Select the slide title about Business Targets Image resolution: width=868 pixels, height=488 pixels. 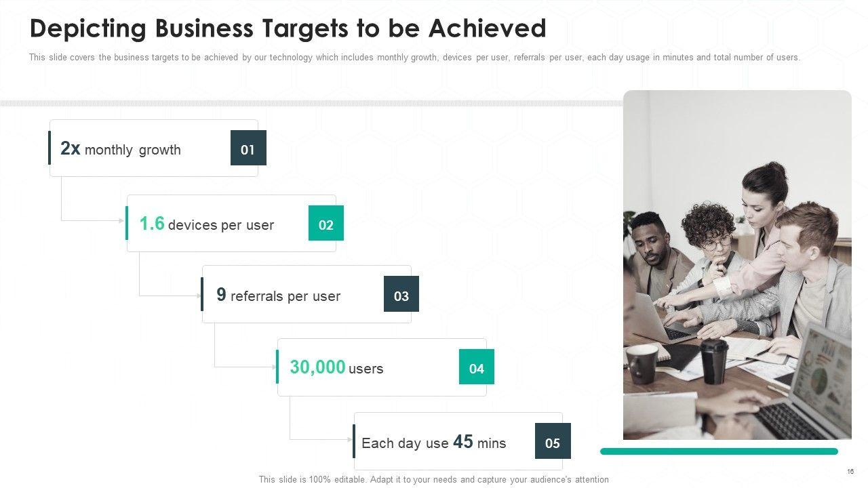click(288, 28)
